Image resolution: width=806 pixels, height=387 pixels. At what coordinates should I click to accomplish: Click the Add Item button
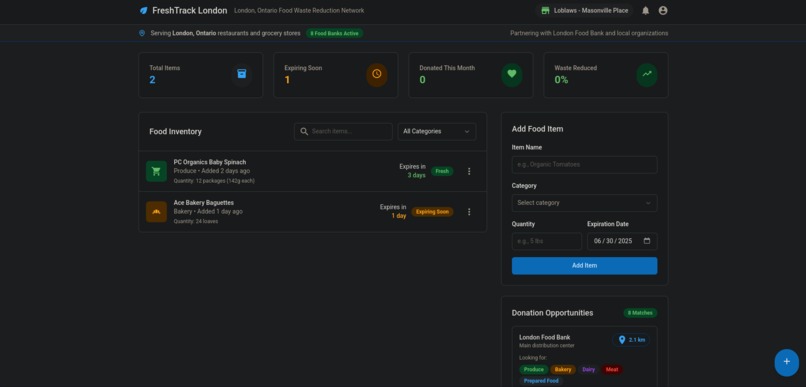[x=584, y=266]
